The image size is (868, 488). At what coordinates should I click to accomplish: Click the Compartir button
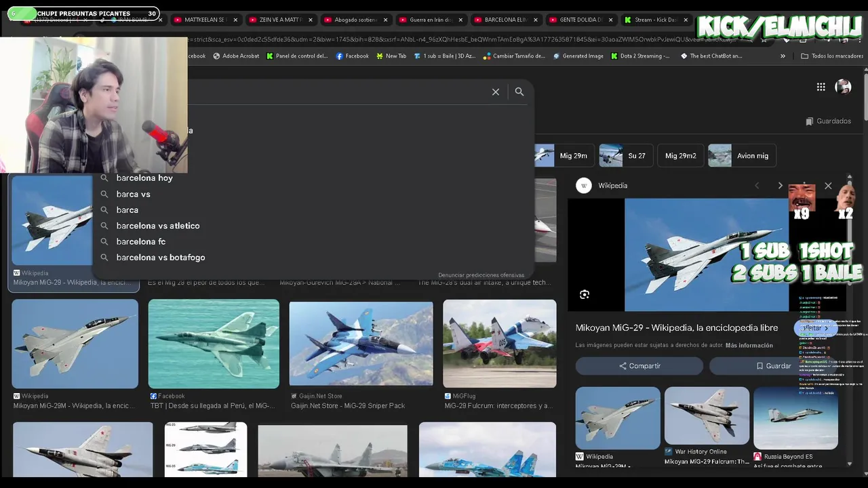639,366
